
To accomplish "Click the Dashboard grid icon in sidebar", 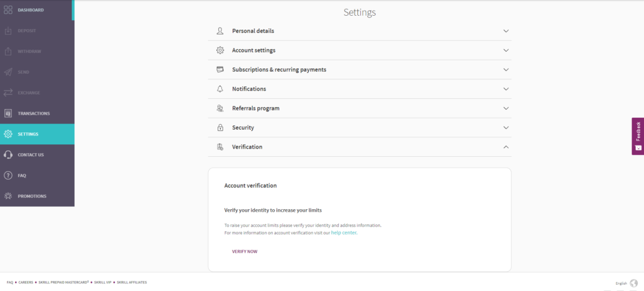I will [x=8, y=10].
